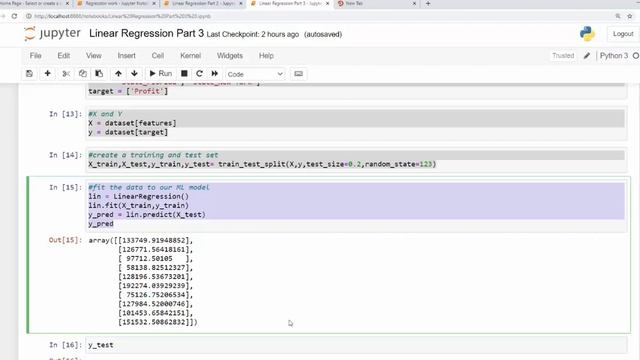
Task: Run the selected cell
Action: pos(160,74)
